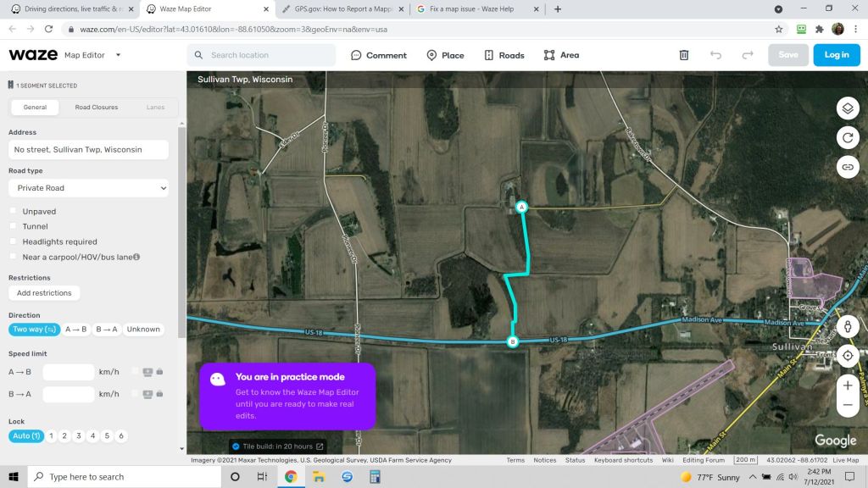
Task: Open the Editing Forum link
Action: coord(703,460)
